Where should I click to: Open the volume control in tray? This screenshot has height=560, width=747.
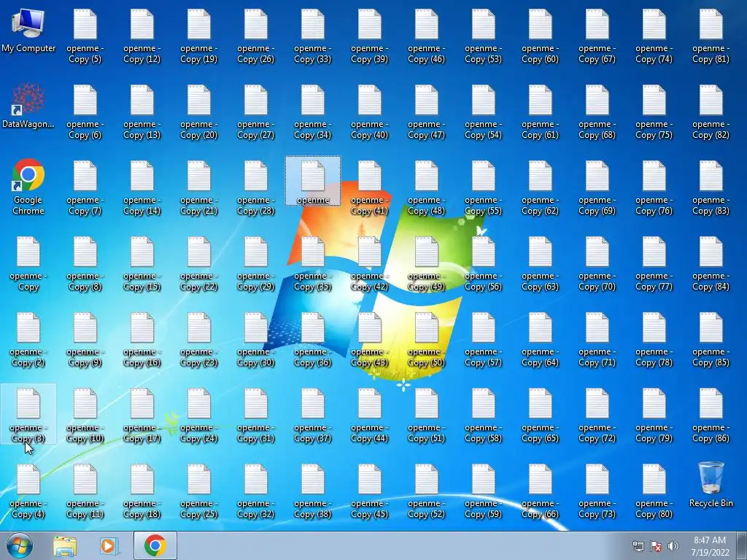(x=673, y=546)
